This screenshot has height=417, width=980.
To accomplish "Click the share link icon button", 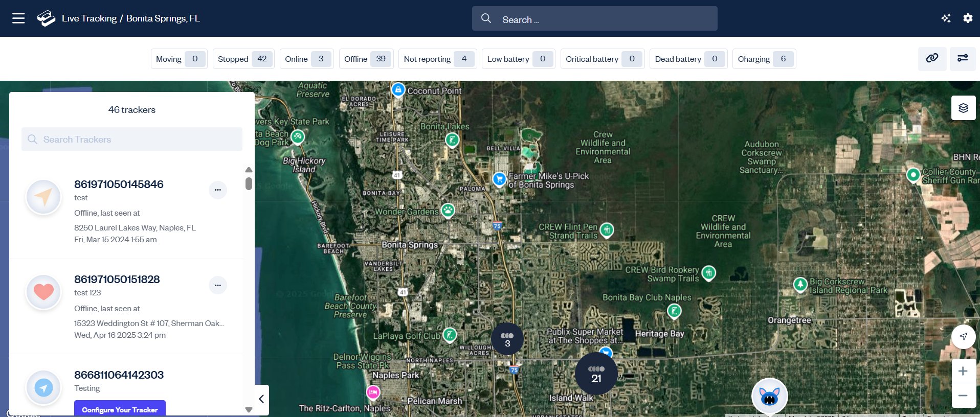I will (x=932, y=58).
